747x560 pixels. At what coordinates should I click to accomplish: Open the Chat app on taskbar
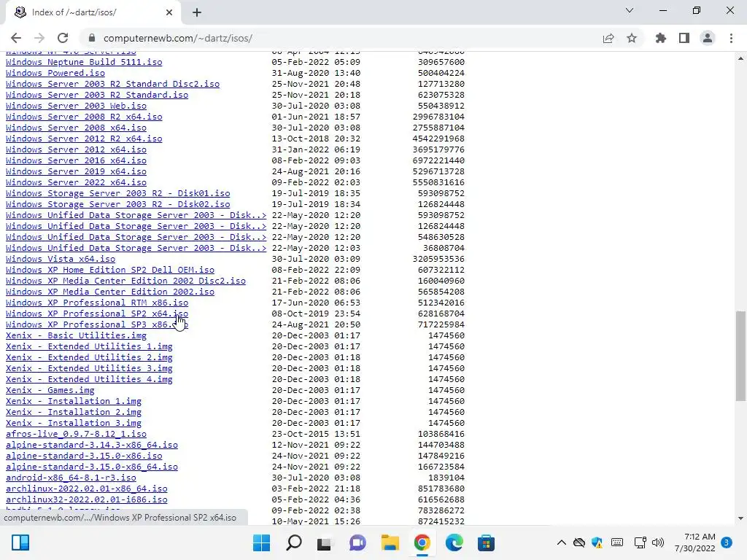pyautogui.click(x=357, y=542)
